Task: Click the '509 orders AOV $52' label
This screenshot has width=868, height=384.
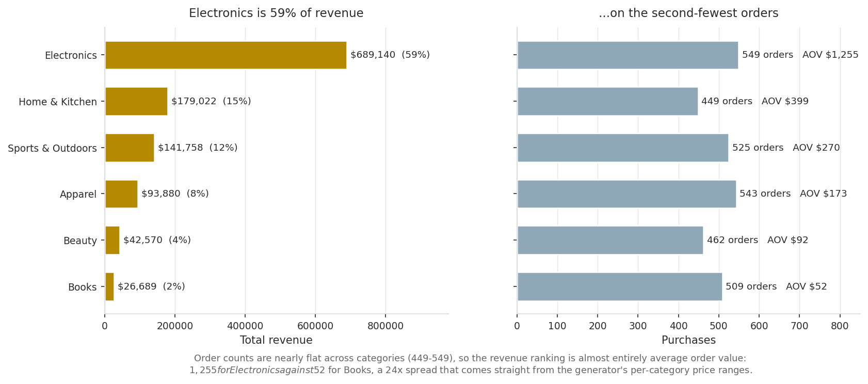Action: click(776, 286)
